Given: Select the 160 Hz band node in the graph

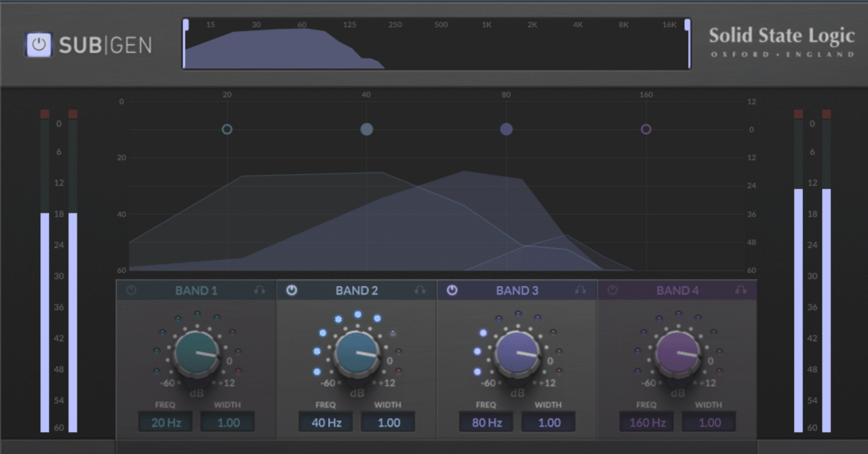Looking at the screenshot, I should [646, 129].
